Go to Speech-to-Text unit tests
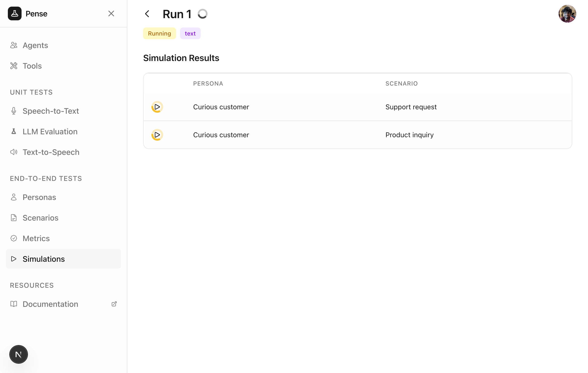The width and height of the screenshot is (588, 373). [50, 111]
